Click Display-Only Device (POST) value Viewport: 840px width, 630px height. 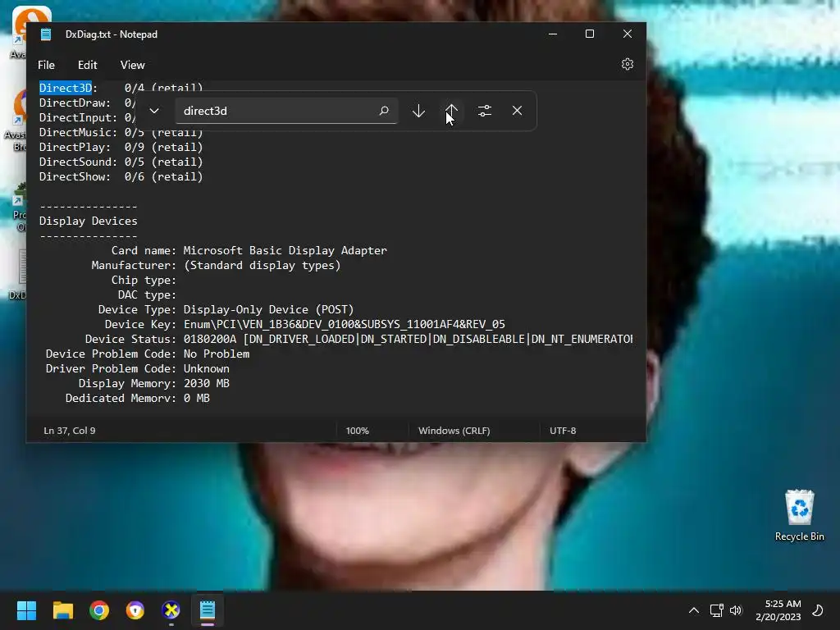pyautogui.click(x=269, y=309)
